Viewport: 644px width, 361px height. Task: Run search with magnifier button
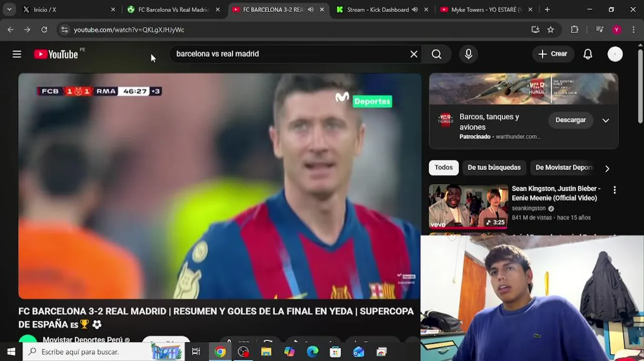[x=436, y=54]
